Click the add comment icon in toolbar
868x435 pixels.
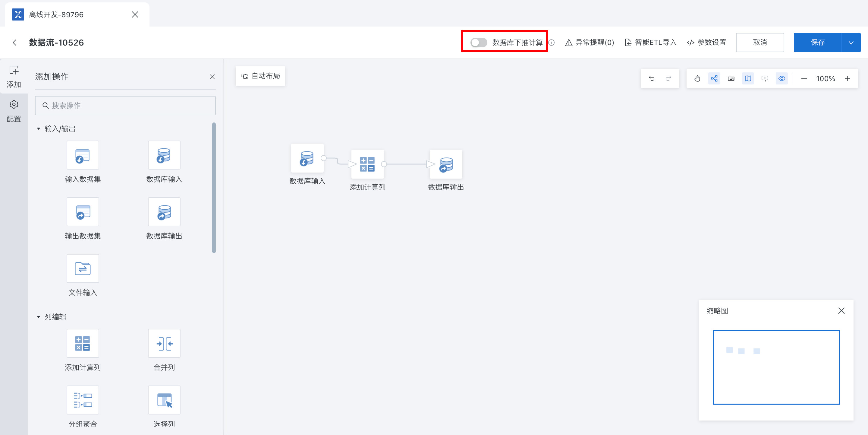point(765,78)
